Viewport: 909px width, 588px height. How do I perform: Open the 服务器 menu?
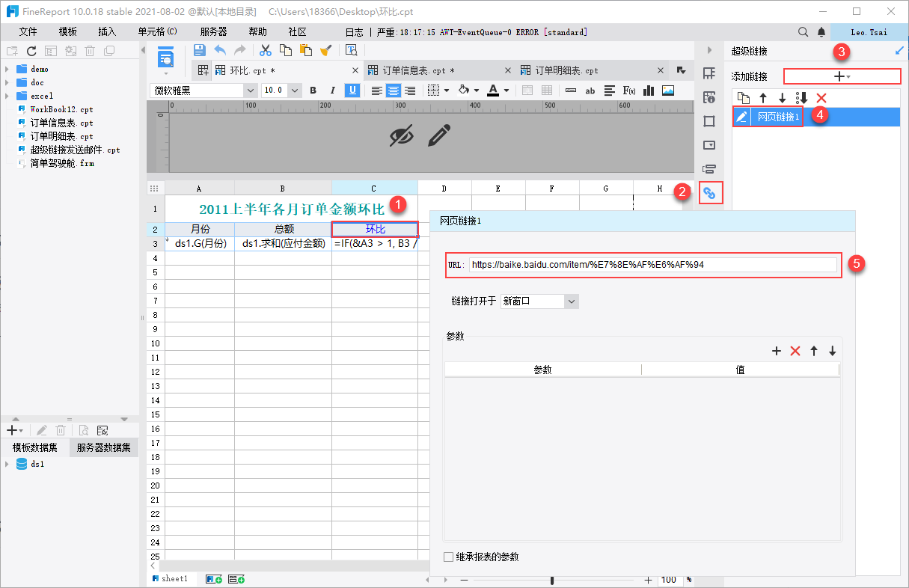click(x=213, y=32)
